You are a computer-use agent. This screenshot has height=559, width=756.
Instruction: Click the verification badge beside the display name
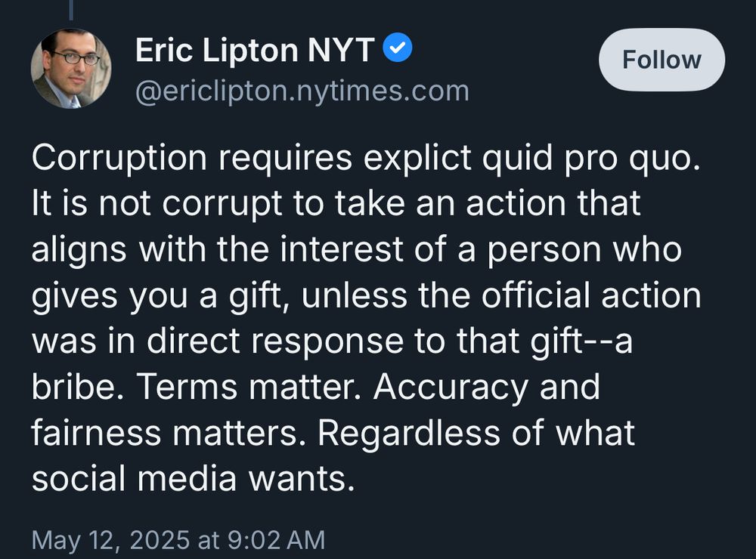396,47
